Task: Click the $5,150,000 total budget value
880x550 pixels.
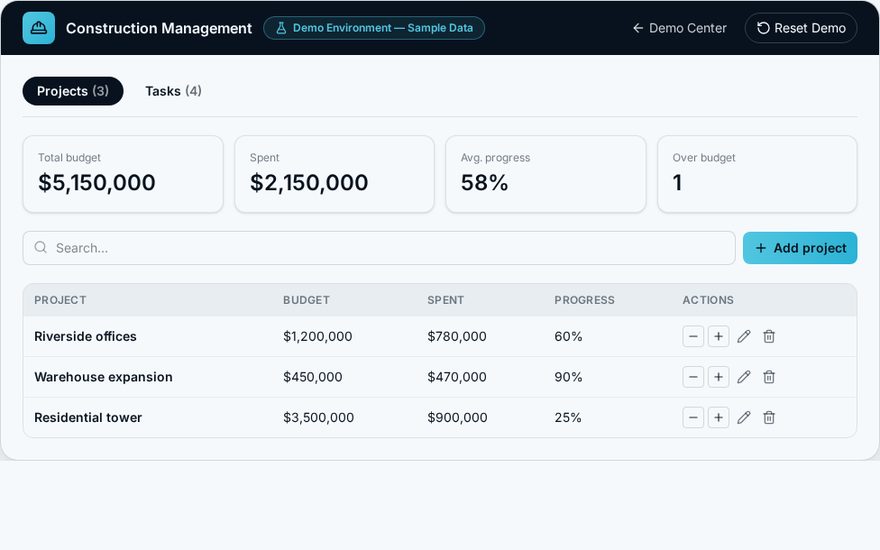Action: click(97, 183)
